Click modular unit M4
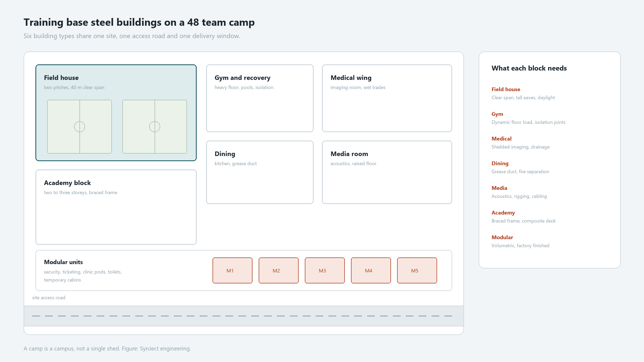Screen dimensions: 644x362 tap(371, 270)
